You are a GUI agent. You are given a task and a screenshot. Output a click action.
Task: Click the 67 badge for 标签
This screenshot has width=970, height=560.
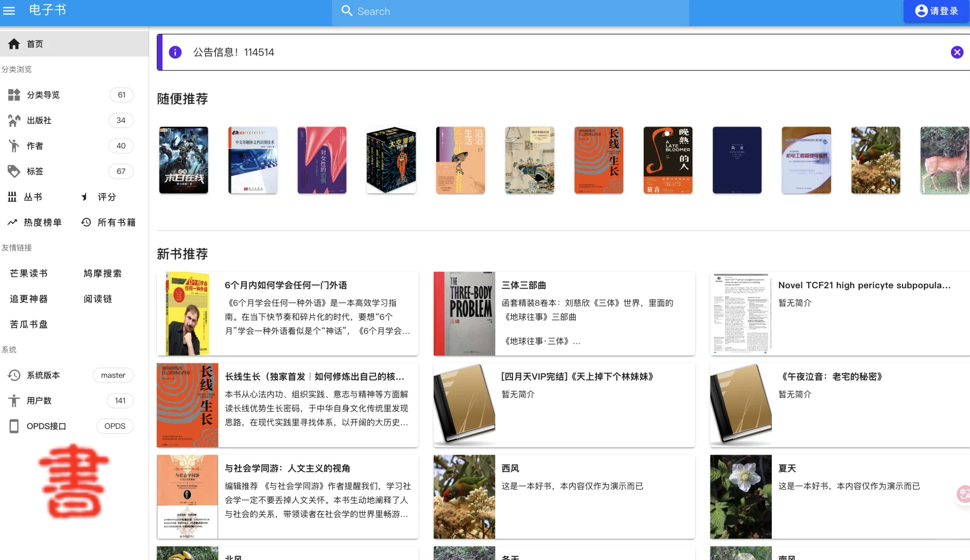[121, 171]
